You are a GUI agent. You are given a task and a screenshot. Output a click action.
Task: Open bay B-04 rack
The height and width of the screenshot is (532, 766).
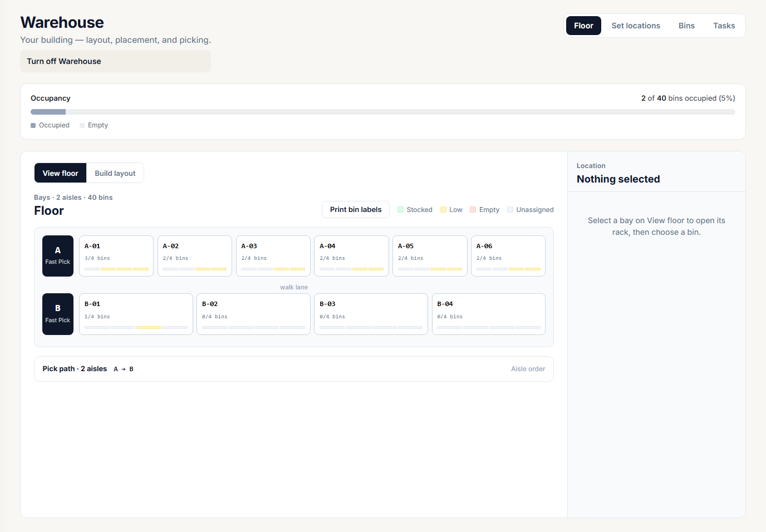(x=489, y=314)
